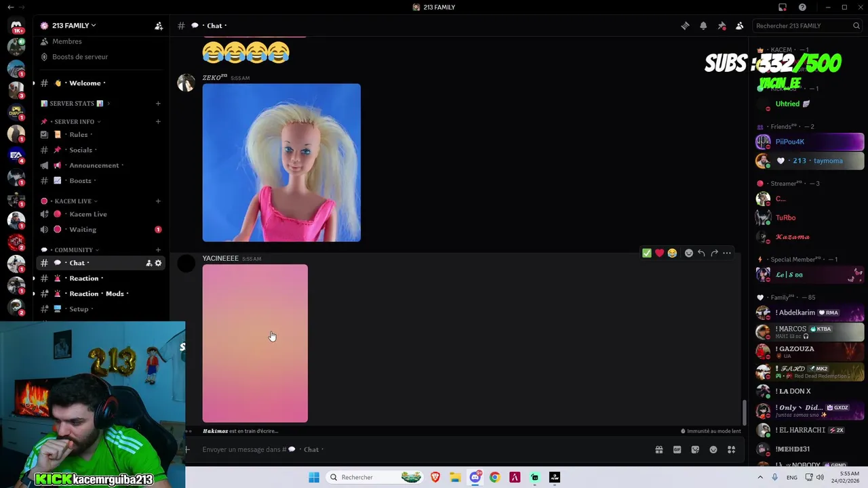
Task: Forward YACINEEEE's message
Action: pos(714,253)
